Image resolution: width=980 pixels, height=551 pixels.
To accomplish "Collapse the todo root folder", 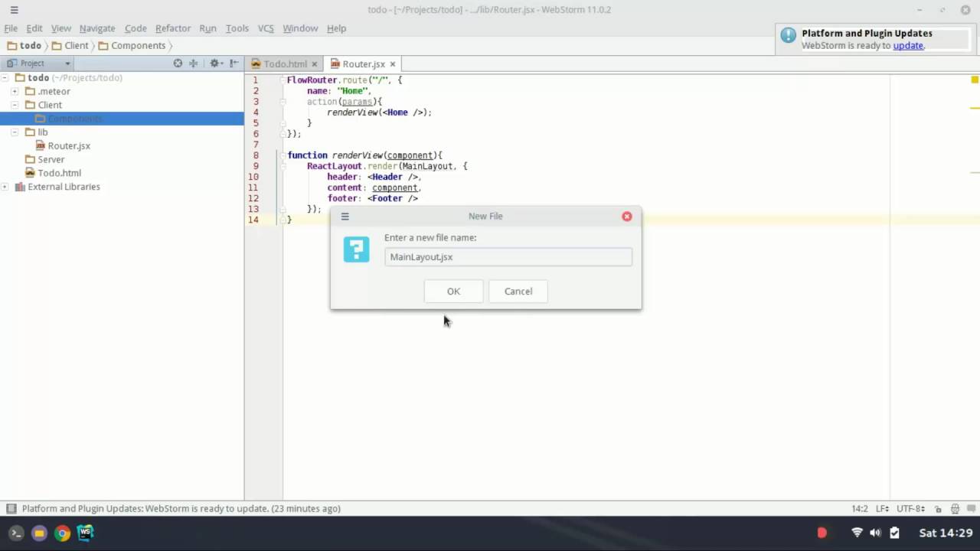I will point(5,77).
